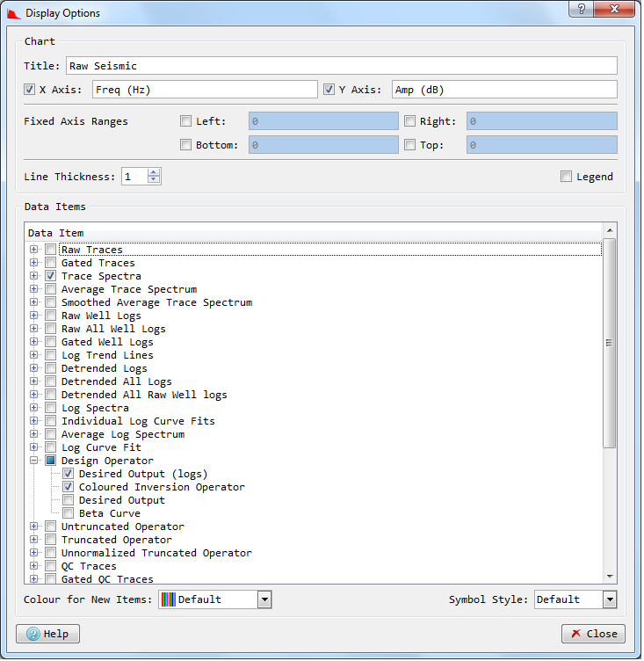
Task: Open the Symbol Style dropdown
Action: click(611, 601)
